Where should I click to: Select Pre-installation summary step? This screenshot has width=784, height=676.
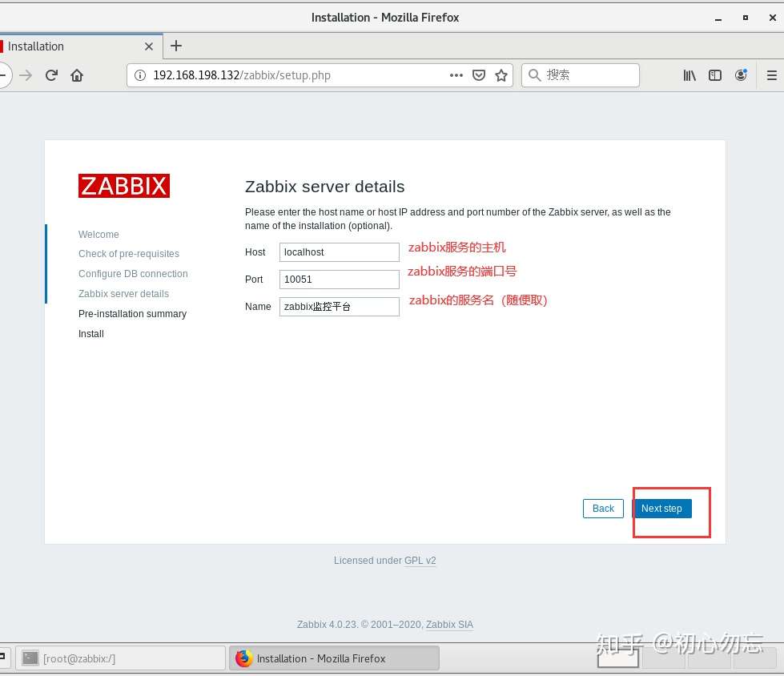pos(132,314)
